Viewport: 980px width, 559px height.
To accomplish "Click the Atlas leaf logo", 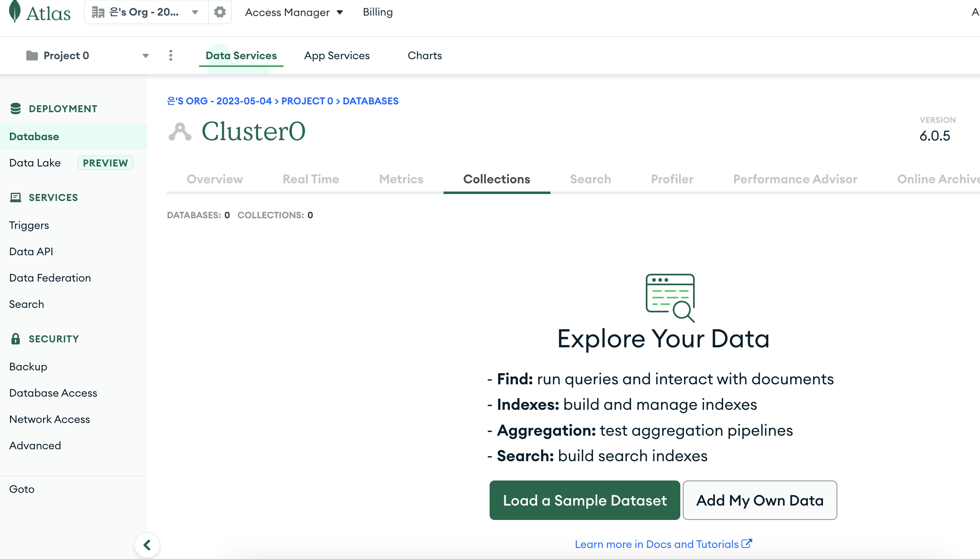I will (15, 12).
